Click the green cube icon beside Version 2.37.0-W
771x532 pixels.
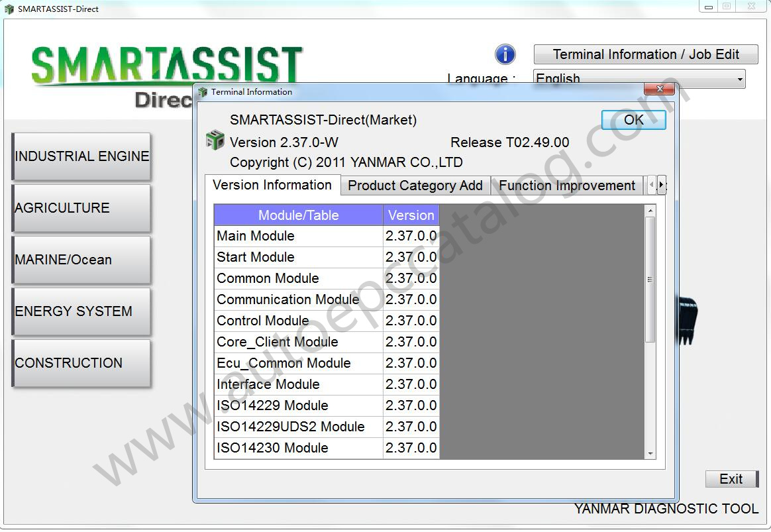point(215,140)
